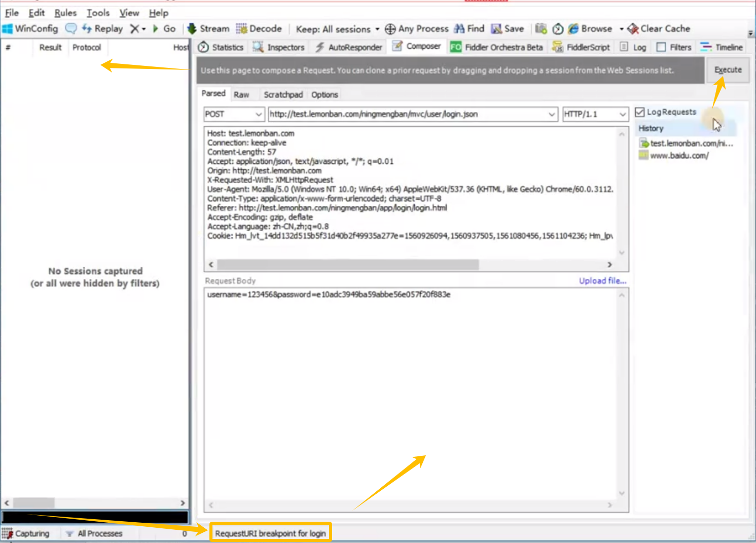Replay the selected sessions
Viewport: 756px width, 543px height.
[x=102, y=29]
